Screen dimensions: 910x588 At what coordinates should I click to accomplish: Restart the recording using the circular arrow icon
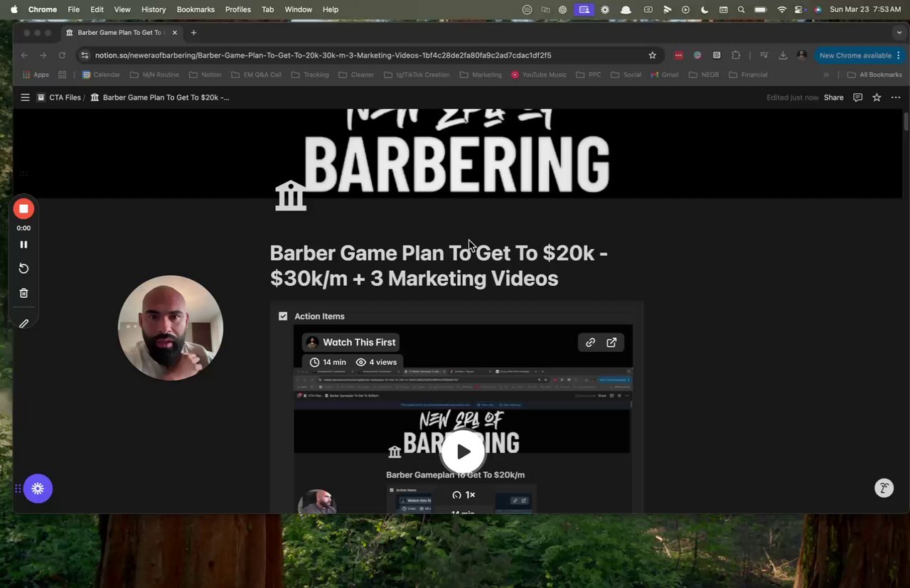tap(23, 268)
